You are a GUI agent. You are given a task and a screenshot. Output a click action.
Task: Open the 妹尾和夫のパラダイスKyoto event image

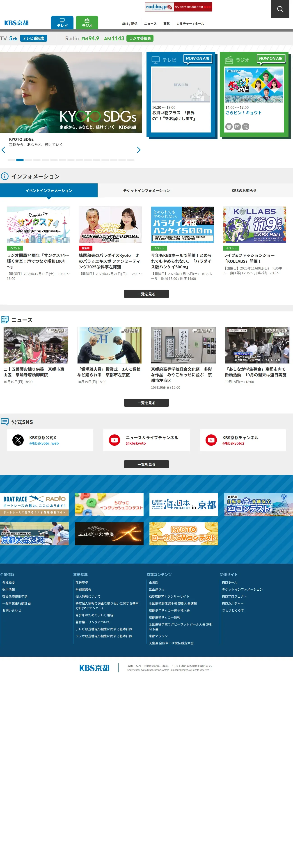click(110, 225)
